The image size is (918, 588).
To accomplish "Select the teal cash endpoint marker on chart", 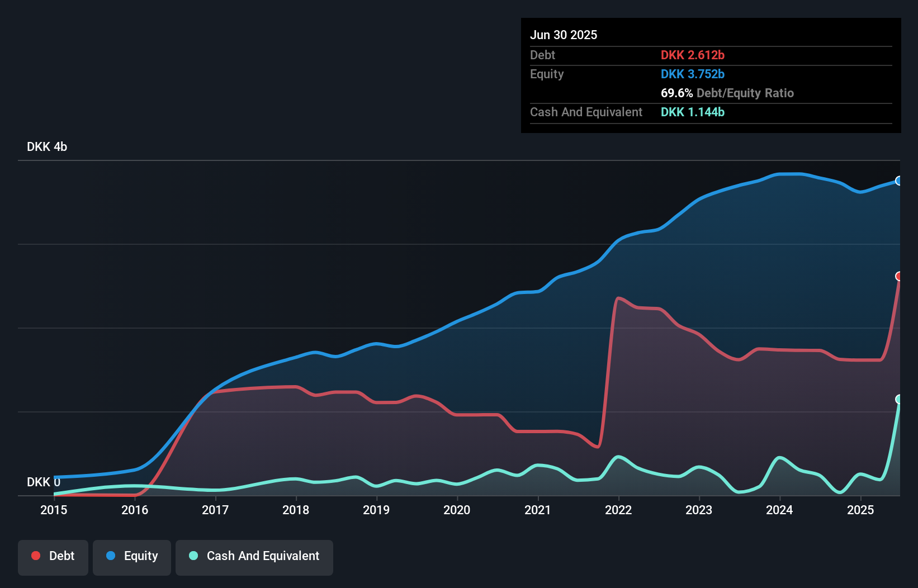I will point(898,399).
